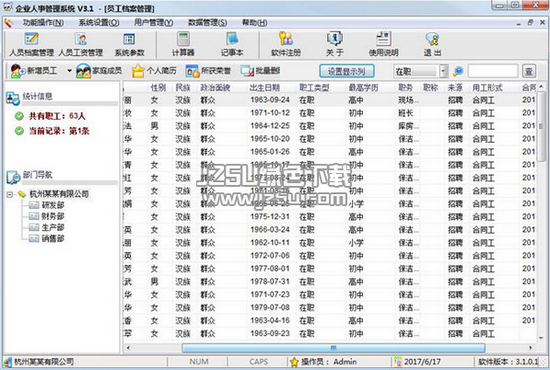
Task: Click 统计信息 panel icon
Action: [13, 98]
